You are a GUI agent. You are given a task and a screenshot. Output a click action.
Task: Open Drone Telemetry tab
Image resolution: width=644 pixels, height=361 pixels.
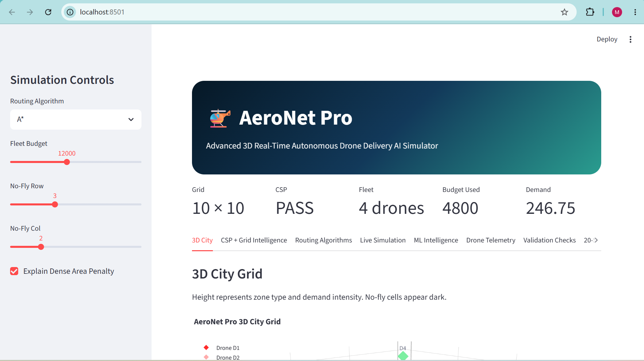click(x=491, y=240)
